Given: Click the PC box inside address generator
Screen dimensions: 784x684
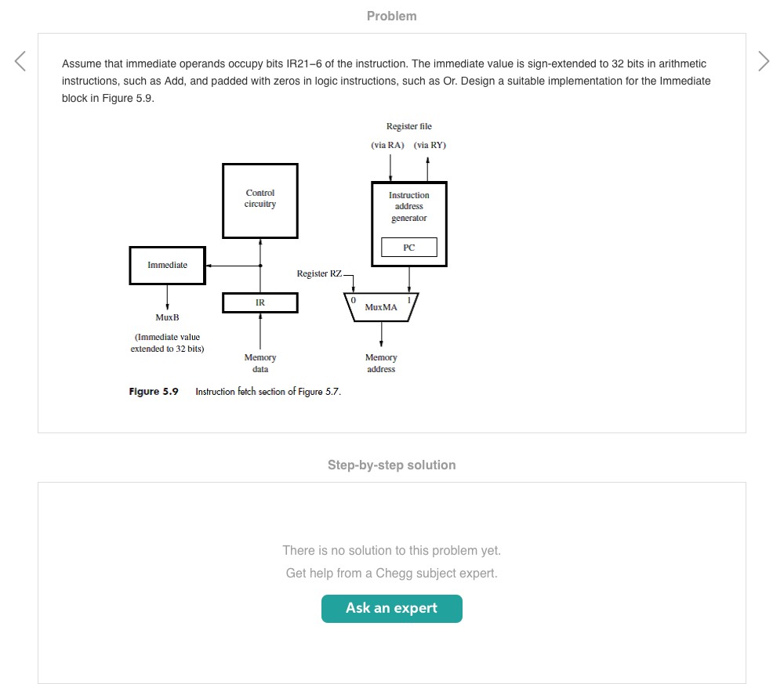Looking at the screenshot, I should [x=409, y=248].
